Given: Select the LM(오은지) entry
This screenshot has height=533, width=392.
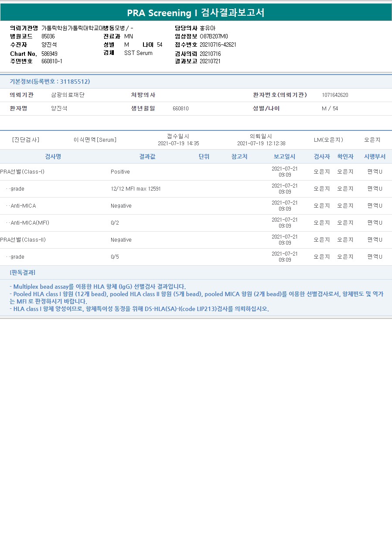Looking at the screenshot, I should tap(328, 140).
